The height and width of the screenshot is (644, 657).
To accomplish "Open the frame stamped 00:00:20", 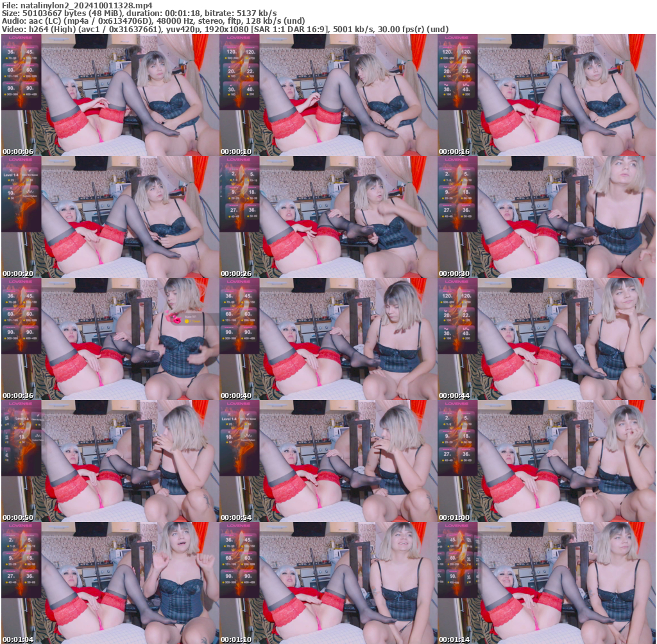I will pos(110,217).
